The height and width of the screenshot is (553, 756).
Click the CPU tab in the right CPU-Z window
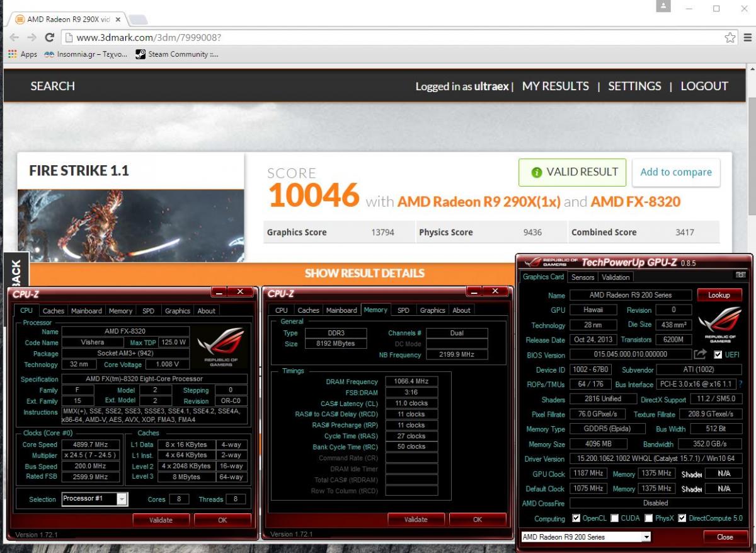tap(282, 310)
